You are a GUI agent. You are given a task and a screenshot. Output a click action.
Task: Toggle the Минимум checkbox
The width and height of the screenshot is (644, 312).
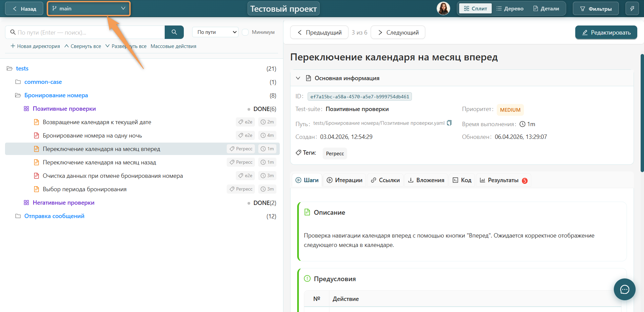[x=245, y=32]
